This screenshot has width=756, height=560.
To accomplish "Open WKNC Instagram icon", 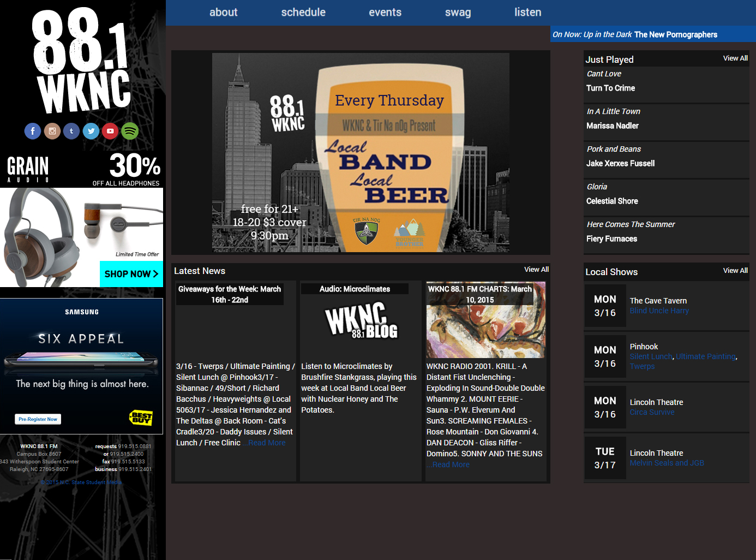I will click(x=52, y=131).
